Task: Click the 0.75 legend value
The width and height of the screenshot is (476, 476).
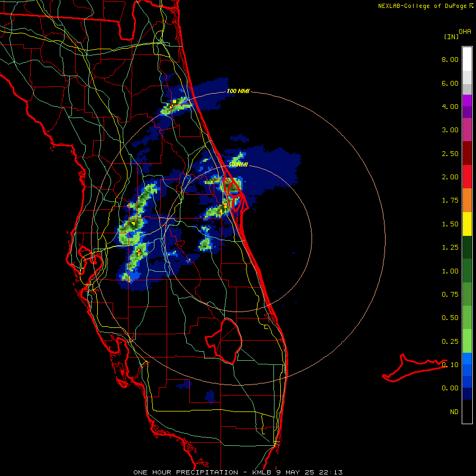Action: (450, 295)
